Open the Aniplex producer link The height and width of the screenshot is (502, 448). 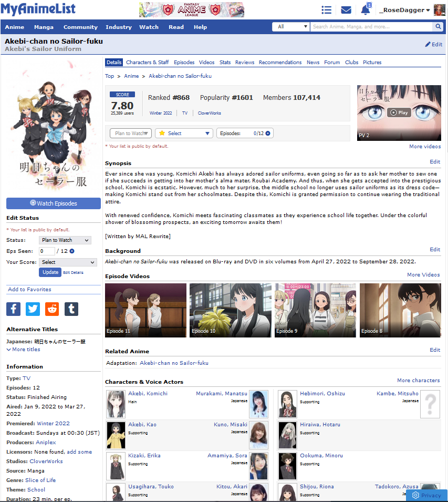point(46,442)
